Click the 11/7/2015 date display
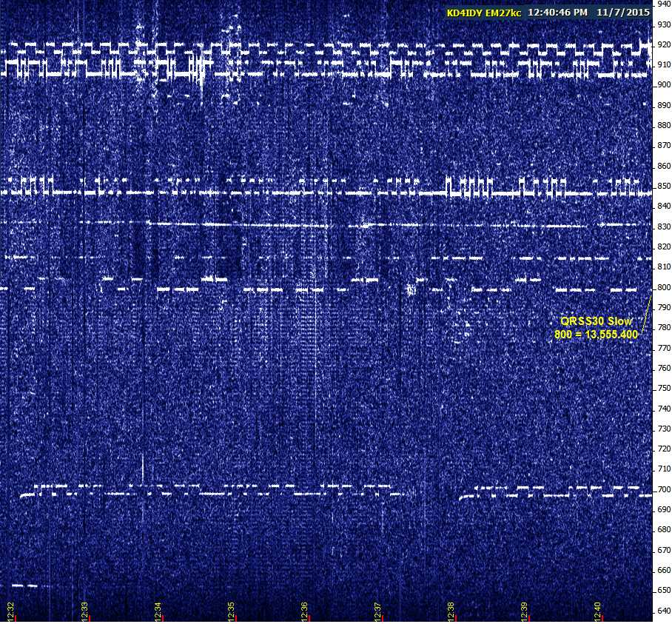The width and height of the screenshot is (672, 624). coord(622,13)
